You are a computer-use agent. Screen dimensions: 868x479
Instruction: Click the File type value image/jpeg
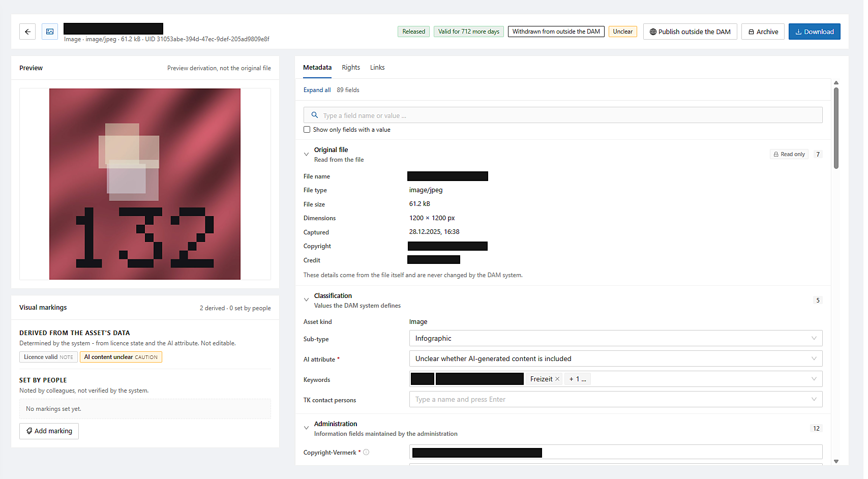point(426,190)
